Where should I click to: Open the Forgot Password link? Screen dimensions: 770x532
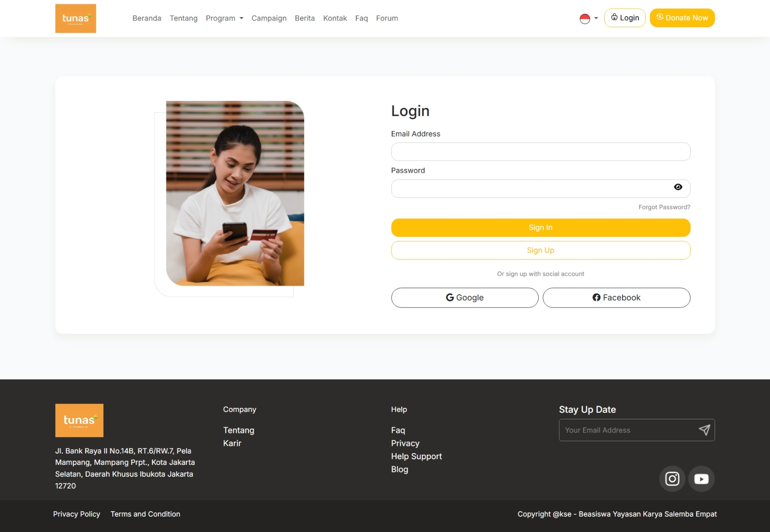664,207
